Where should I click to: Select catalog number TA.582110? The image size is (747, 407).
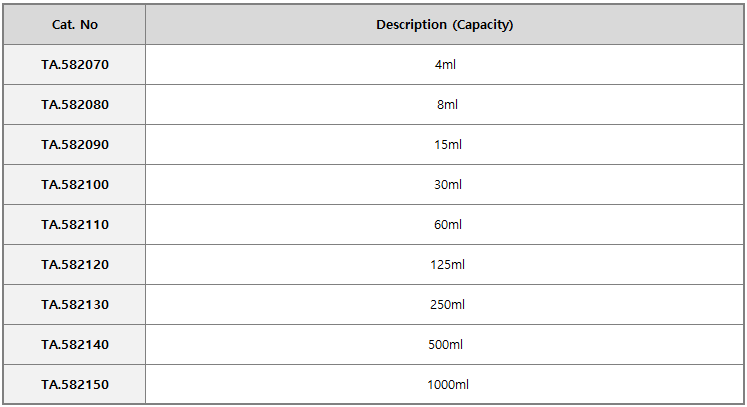click(x=75, y=225)
